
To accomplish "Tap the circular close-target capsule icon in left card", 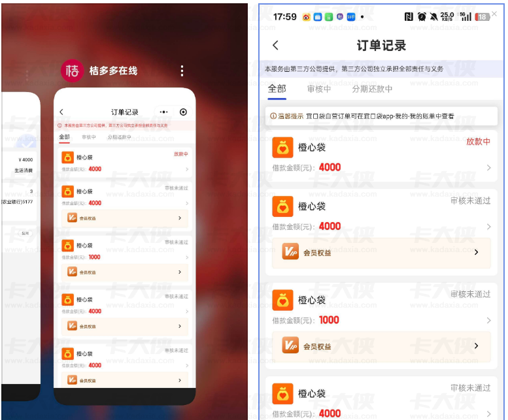I will point(183,112).
